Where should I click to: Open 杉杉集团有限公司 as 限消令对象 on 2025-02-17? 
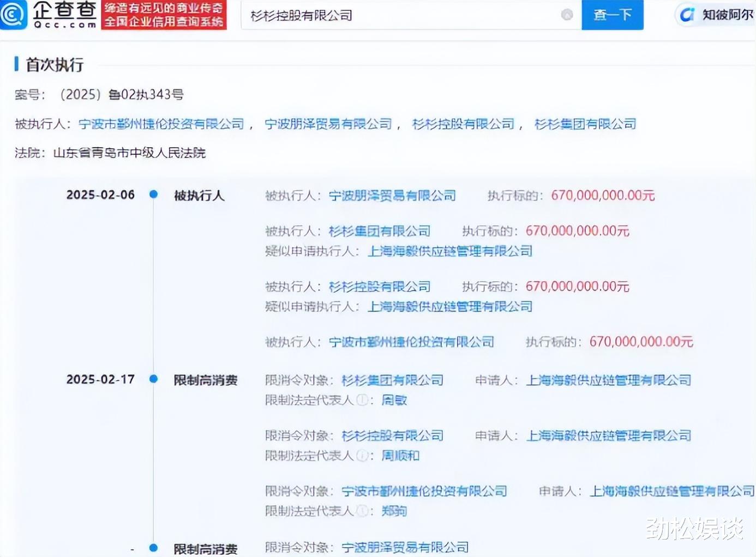click(392, 380)
